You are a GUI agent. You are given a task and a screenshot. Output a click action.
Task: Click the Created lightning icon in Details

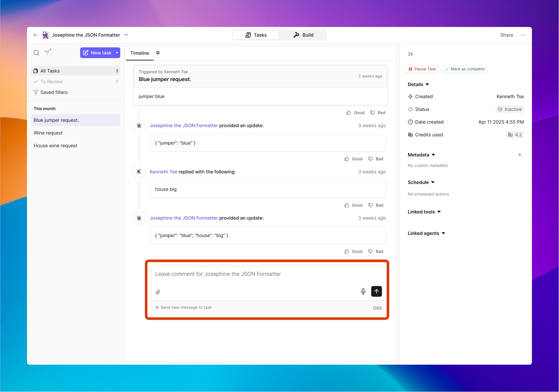[x=410, y=97]
